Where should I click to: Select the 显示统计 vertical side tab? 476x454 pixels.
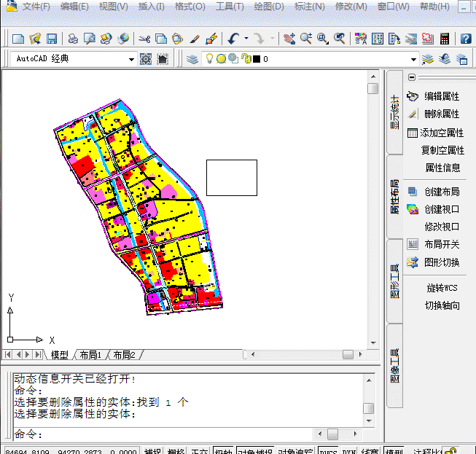394,112
